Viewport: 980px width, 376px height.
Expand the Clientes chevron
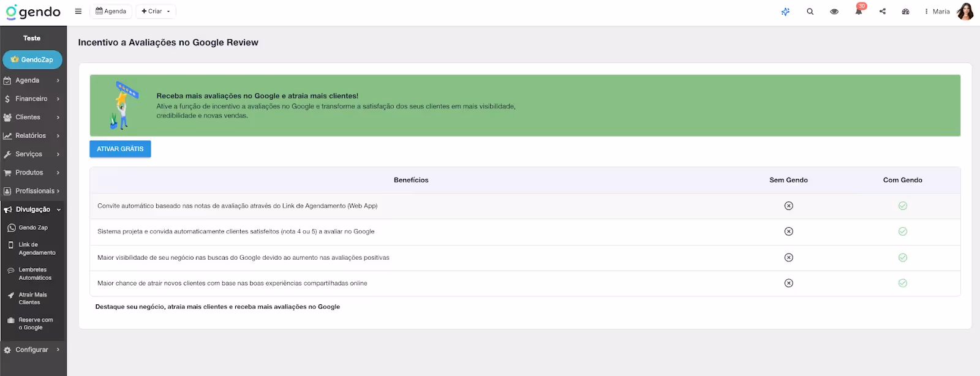pos(58,117)
